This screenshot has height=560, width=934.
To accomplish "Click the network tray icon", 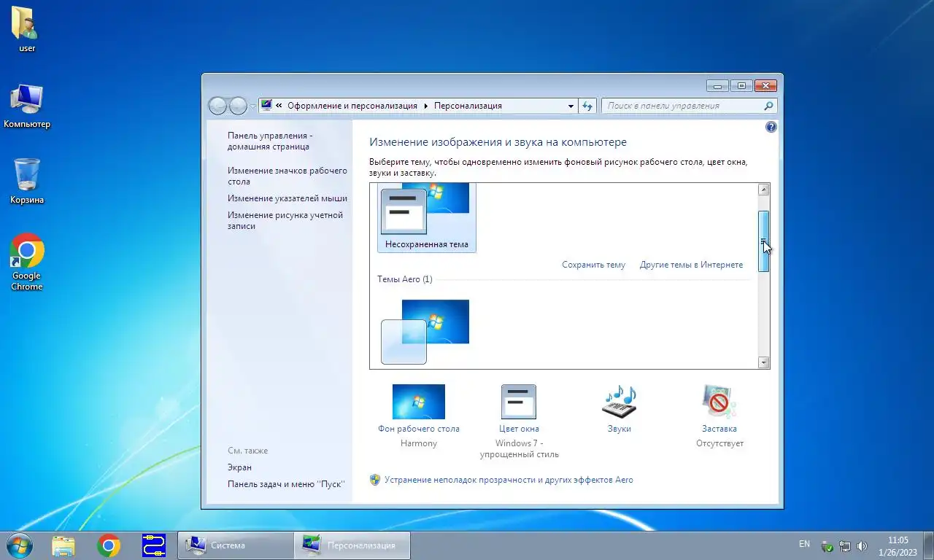I will coord(845,545).
